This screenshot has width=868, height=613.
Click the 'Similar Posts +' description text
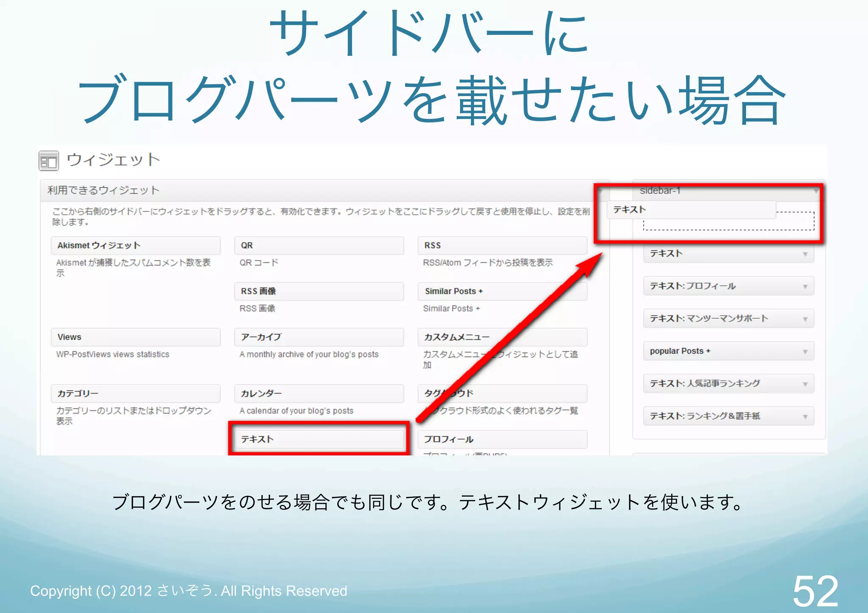click(451, 308)
